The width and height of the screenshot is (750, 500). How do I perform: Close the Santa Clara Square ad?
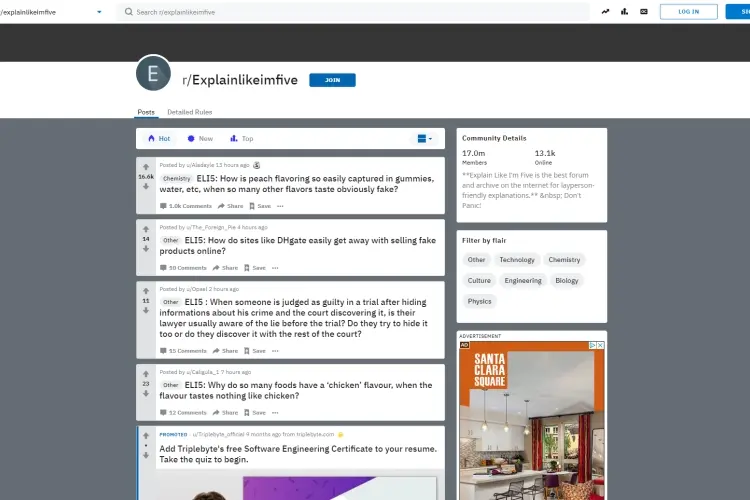(600, 345)
